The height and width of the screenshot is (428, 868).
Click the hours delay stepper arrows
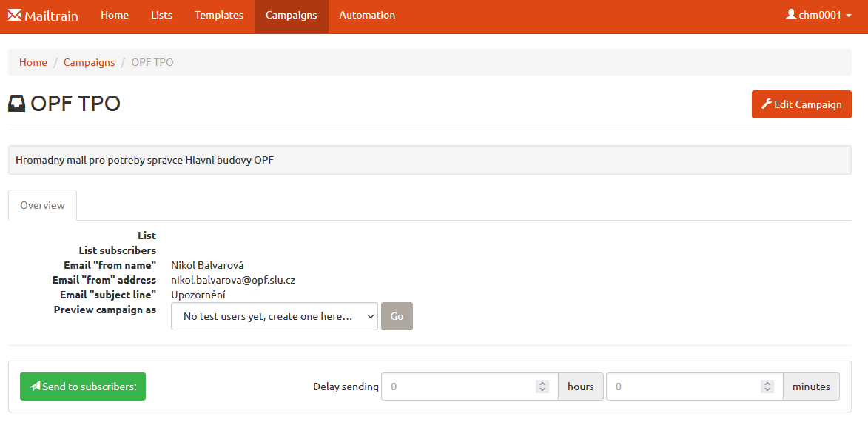tap(542, 387)
